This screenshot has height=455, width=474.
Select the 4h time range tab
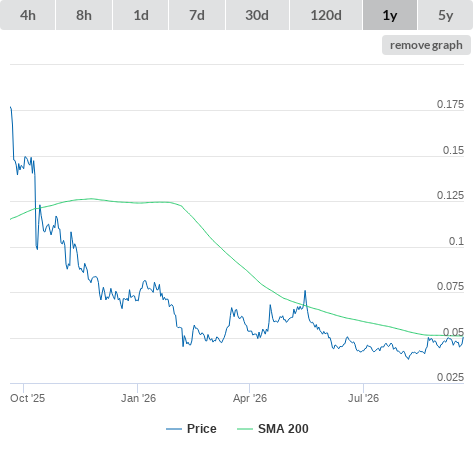click(x=28, y=15)
